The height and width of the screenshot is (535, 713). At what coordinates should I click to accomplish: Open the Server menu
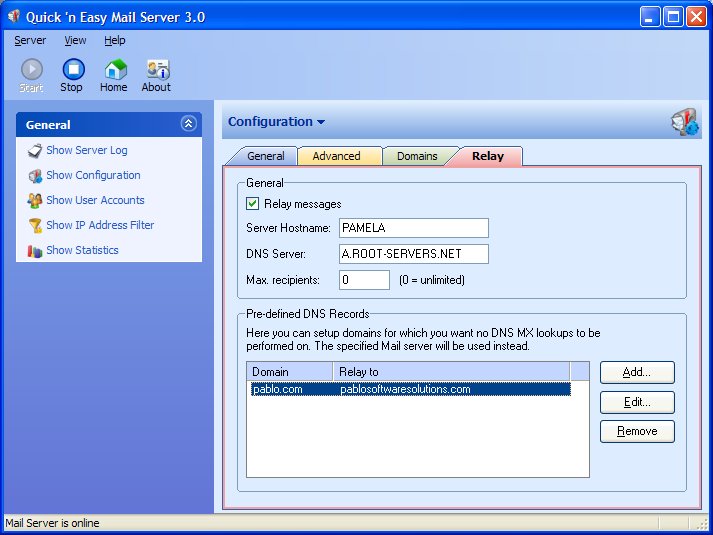point(30,40)
